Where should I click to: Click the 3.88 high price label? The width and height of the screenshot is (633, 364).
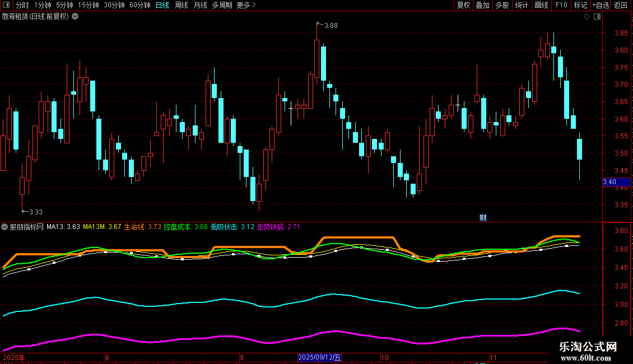331,25
